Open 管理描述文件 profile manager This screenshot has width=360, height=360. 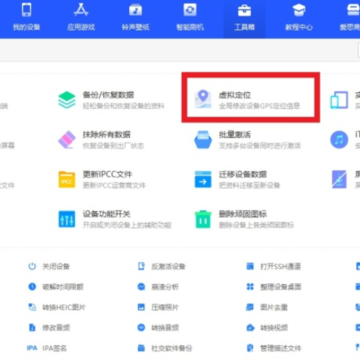tap(274, 348)
